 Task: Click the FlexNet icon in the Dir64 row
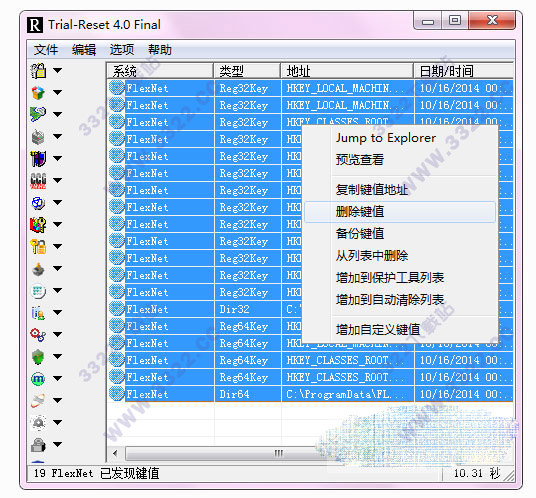[x=117, y=394]
